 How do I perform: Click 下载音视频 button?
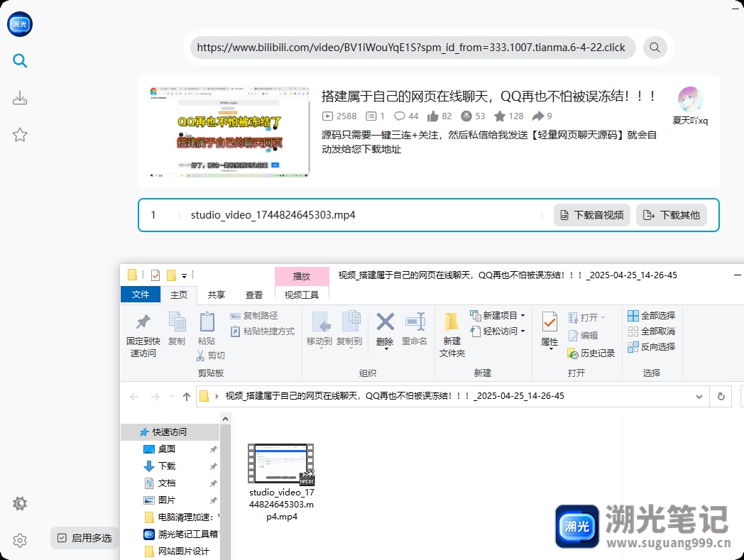click(x=591, y=215)
